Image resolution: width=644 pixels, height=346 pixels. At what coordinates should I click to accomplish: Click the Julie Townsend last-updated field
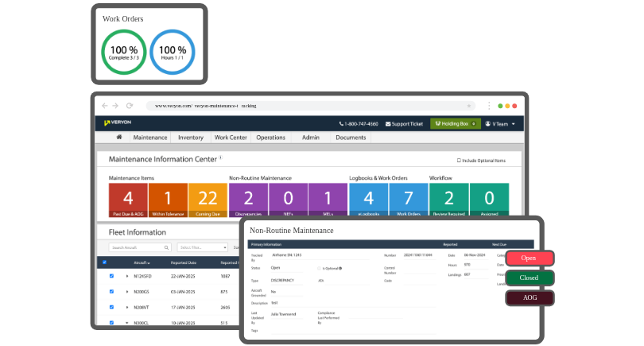287,314
